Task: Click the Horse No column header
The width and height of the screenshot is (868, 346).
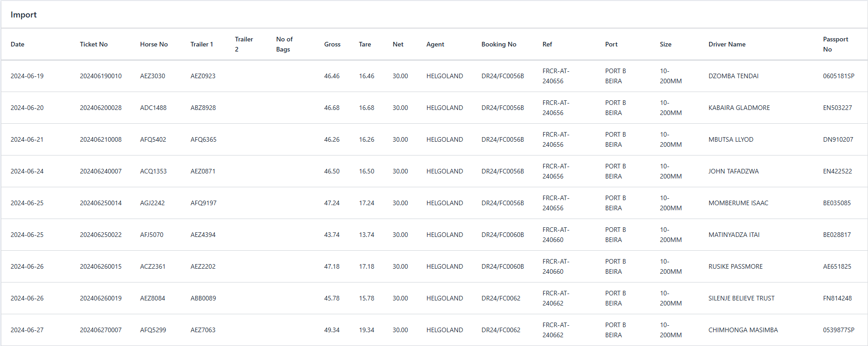Action: coord(154,44)
